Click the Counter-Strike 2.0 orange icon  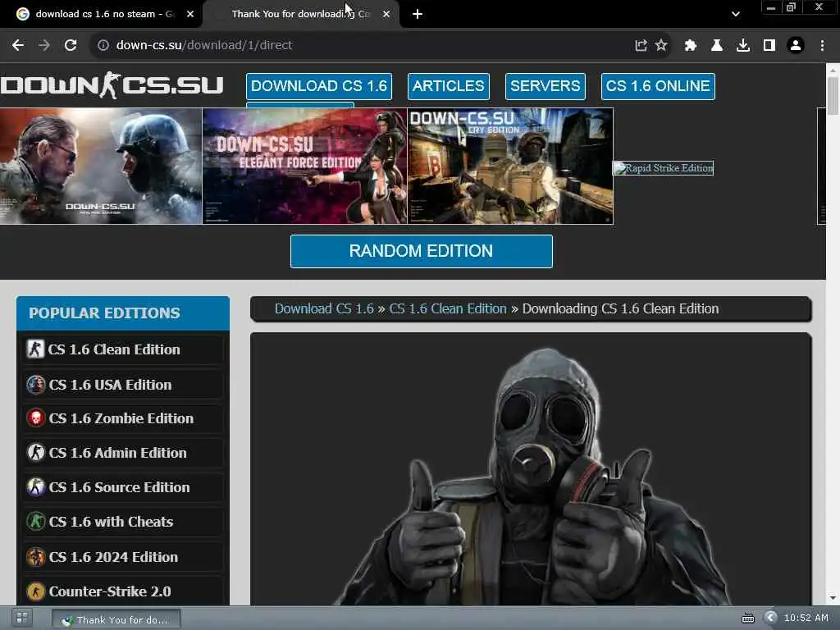(36, 591)
